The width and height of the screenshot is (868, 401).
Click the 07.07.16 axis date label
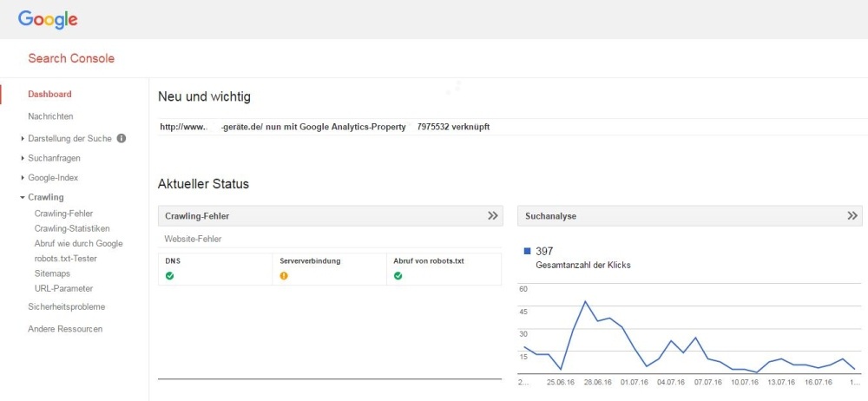pos(708,382)
